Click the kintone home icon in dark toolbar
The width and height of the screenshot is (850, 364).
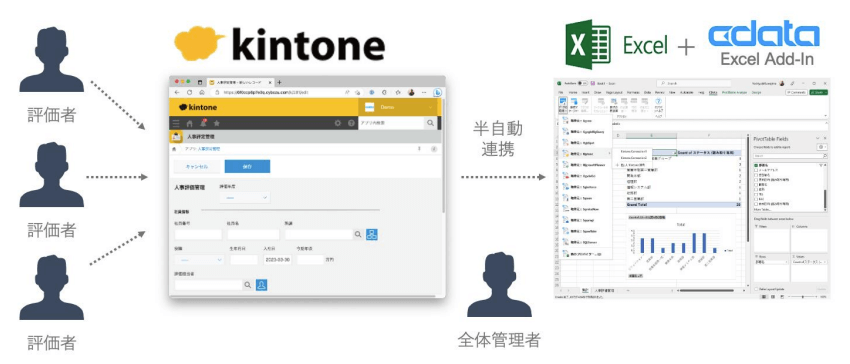(x=190, y=123)
